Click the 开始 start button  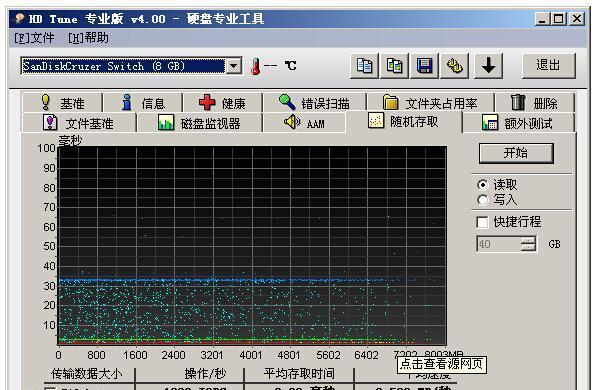tap(516, 153)
